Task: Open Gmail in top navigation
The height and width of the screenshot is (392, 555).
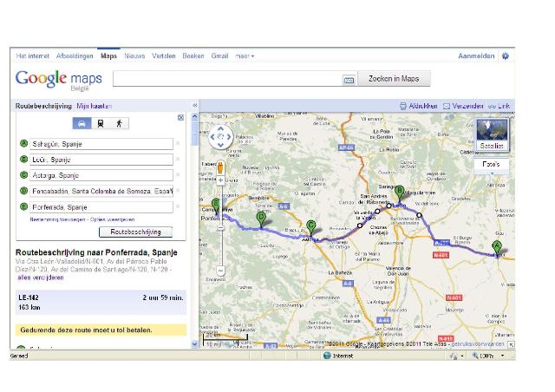Action: pos(219,56)
